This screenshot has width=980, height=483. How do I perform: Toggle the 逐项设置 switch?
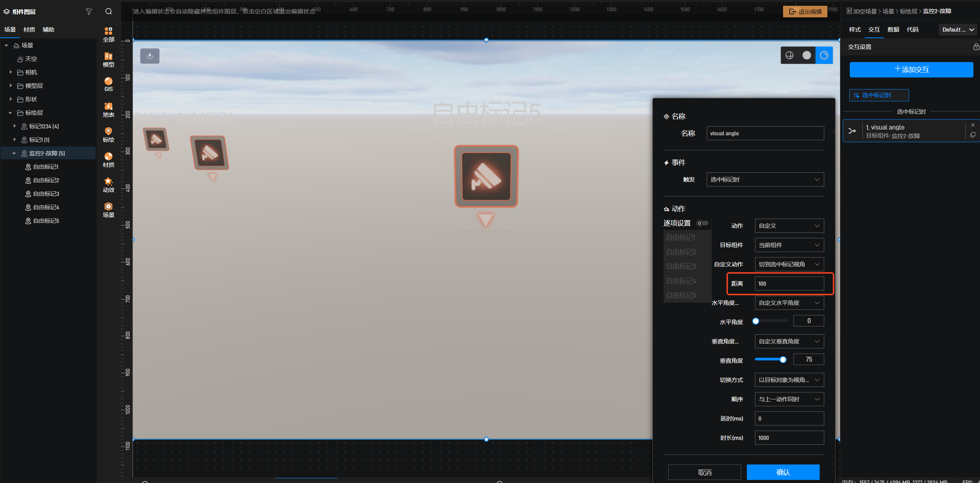coord(702,223)
